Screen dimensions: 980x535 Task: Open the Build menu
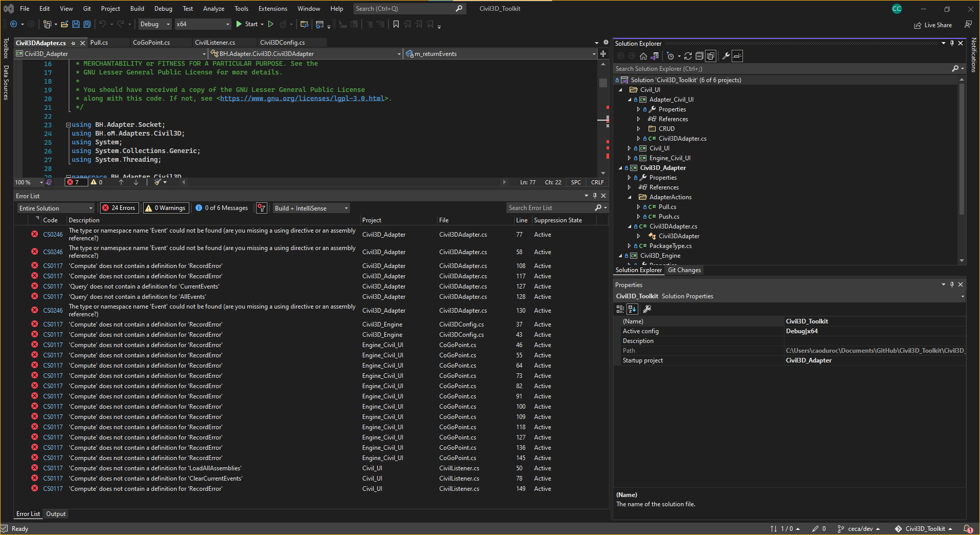(137, 9)
